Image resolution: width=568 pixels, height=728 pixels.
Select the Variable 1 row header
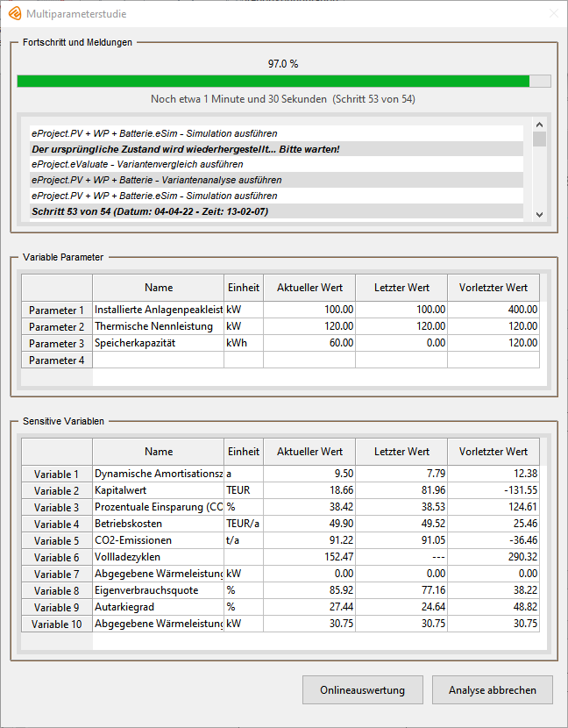57,474
